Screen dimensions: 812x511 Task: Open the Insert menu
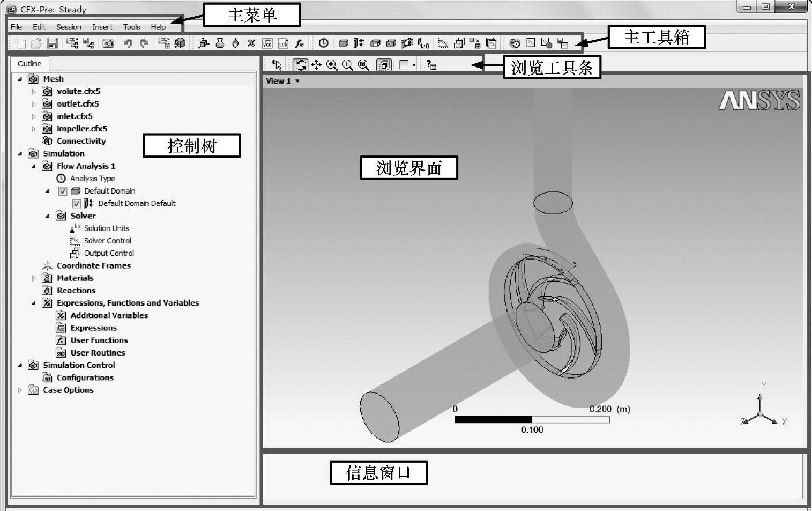tap(102, 27)
